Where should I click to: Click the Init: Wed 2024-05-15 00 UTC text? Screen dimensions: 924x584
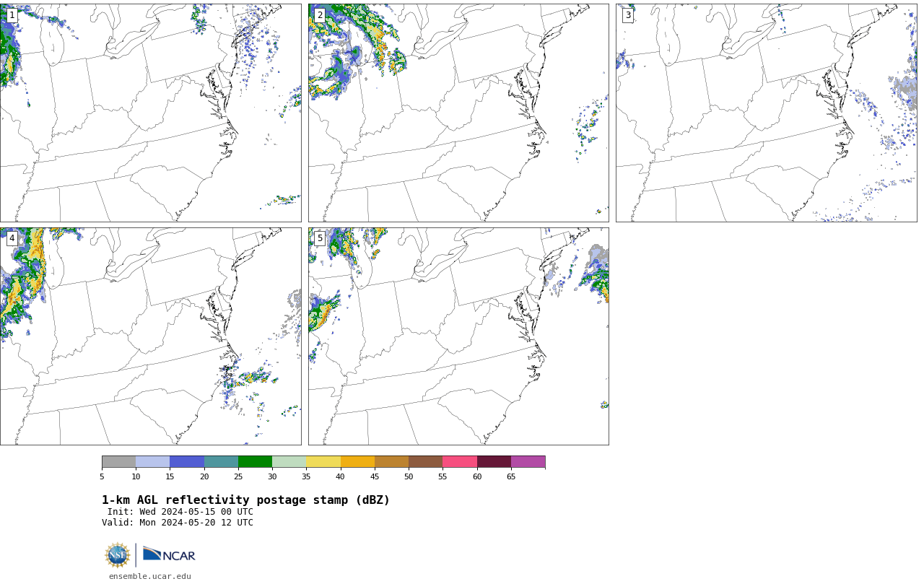(x=180, y=512)
